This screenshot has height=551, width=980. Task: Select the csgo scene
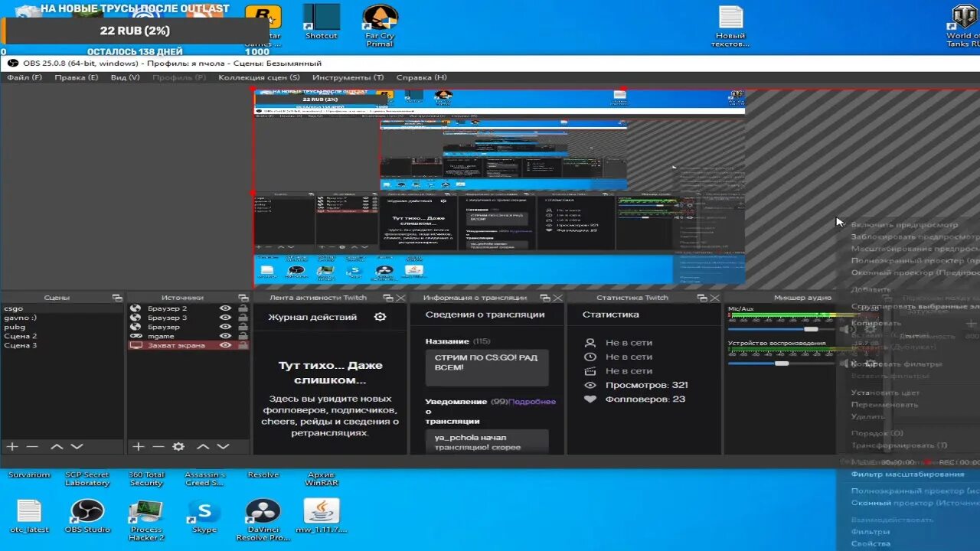tap(62, 308)
